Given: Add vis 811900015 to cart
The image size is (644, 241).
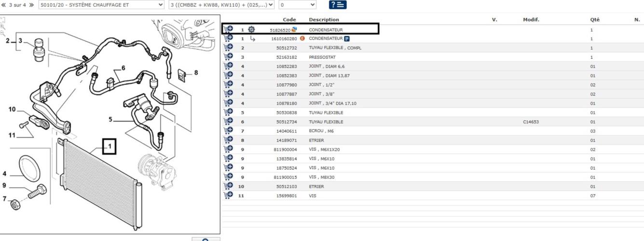Looking at the screenshot, I should coord(229,177).
